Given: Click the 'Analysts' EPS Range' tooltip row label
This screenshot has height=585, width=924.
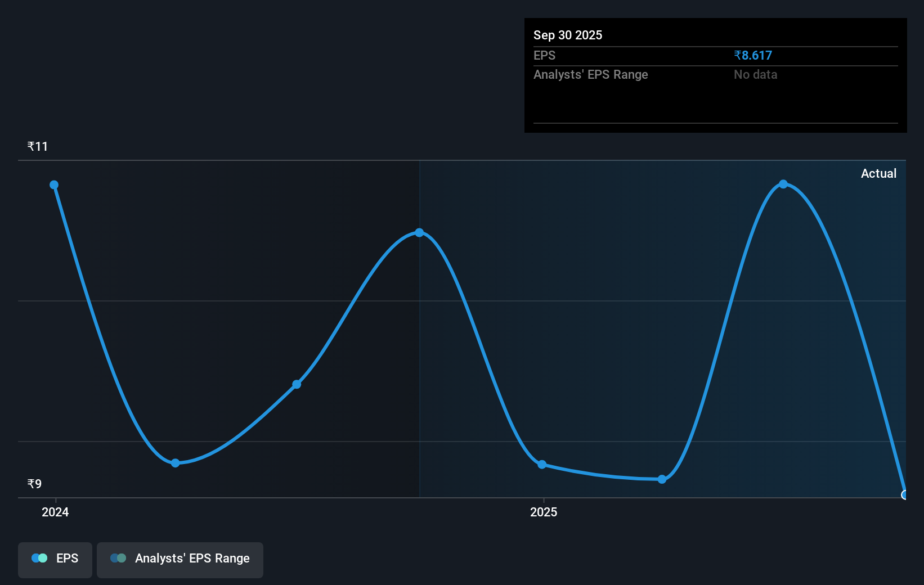Looking at the screenshot, I should (x=591, y=75).
